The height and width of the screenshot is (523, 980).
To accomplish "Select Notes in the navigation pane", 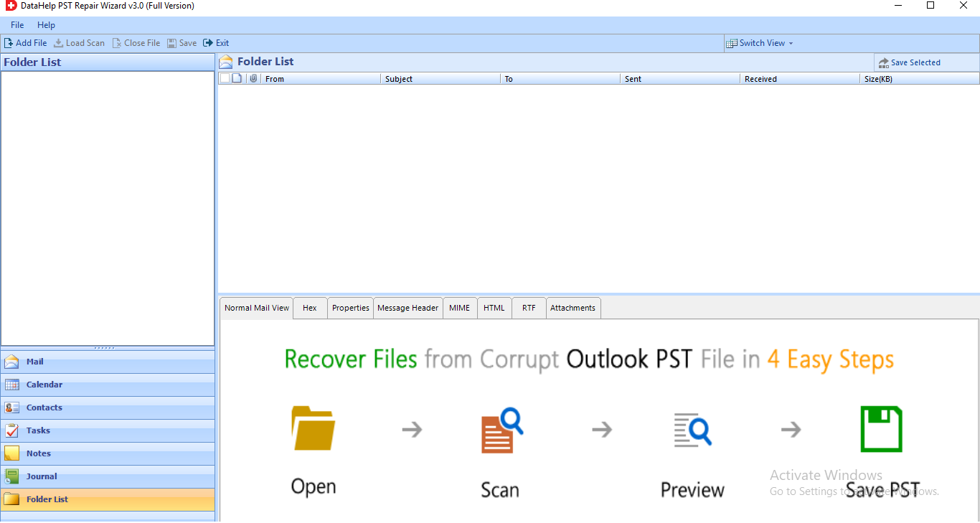I will click(108, 453).
